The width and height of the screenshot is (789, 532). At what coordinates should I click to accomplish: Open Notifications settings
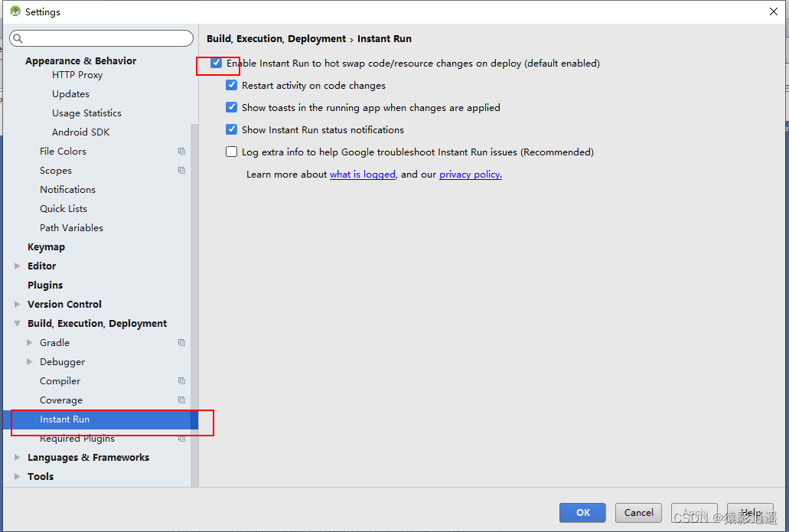click(67, 189)
